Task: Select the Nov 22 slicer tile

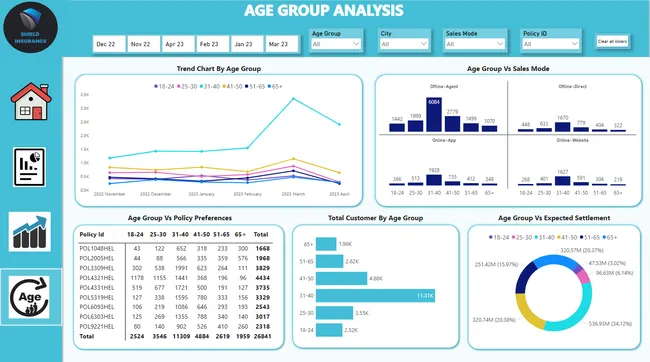Action: (x=143, y=44)
